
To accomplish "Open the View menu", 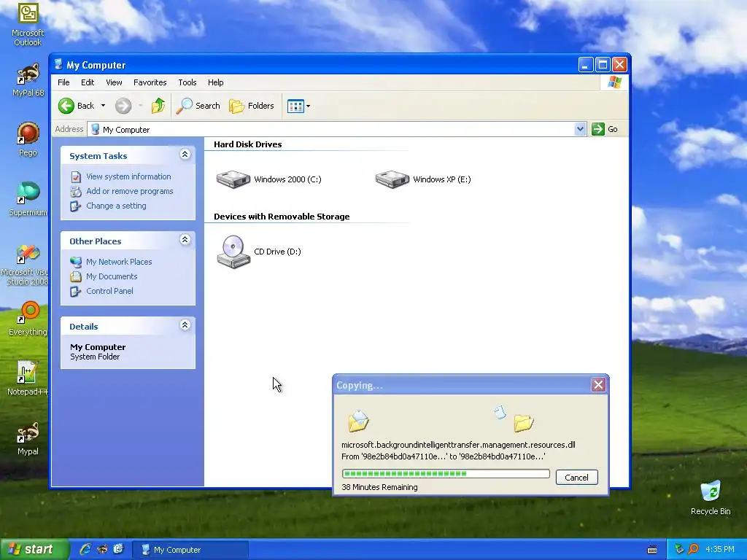I will (114, 82).
